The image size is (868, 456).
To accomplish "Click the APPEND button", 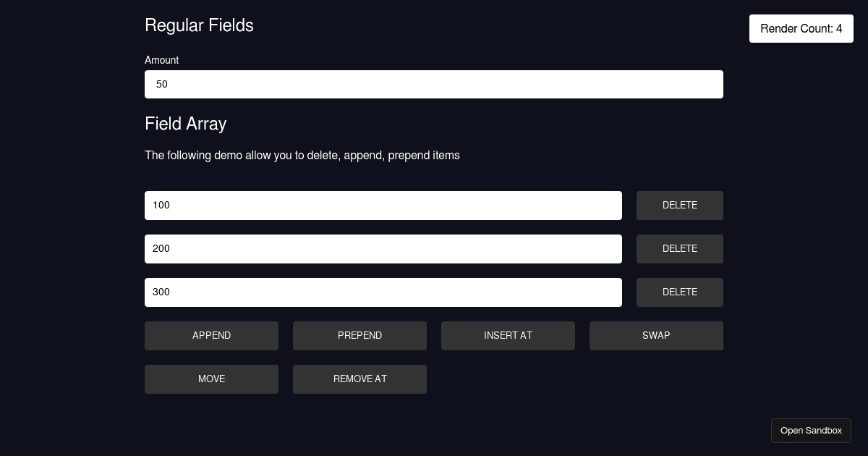I will [211, 335].
